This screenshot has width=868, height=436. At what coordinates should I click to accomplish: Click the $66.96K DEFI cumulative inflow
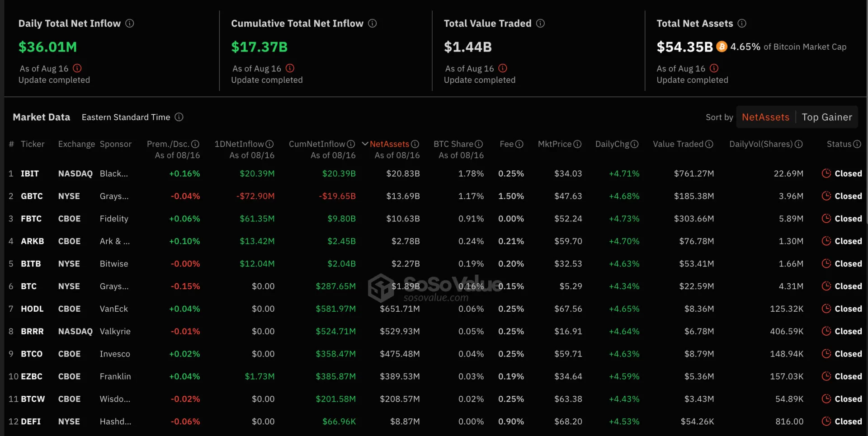click(x=339, y=422)
